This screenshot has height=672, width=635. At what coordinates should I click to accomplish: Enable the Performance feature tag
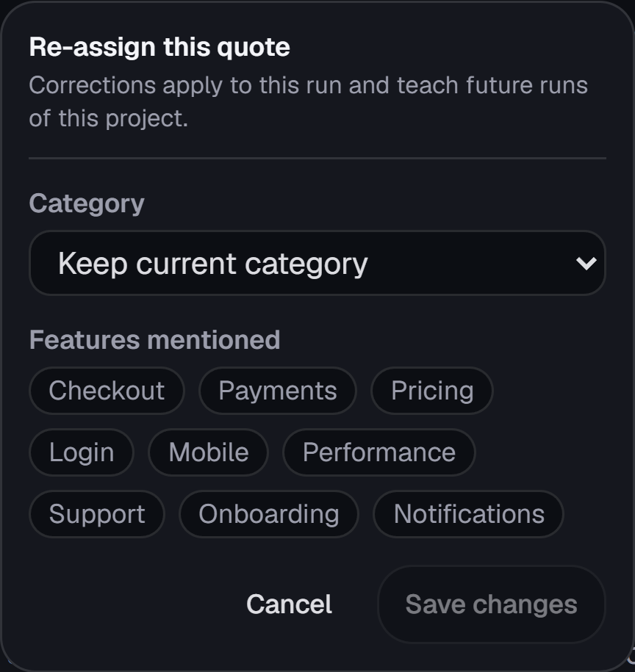tap(379, 452)
